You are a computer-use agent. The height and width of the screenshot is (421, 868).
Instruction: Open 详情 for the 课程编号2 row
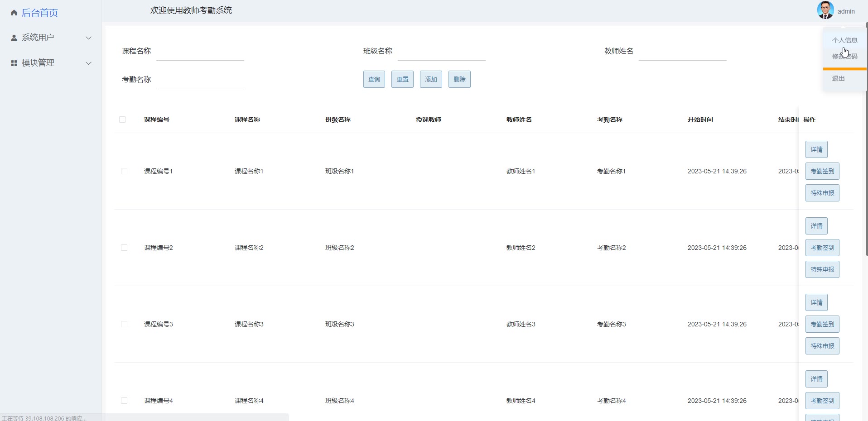tap(817, 226)
